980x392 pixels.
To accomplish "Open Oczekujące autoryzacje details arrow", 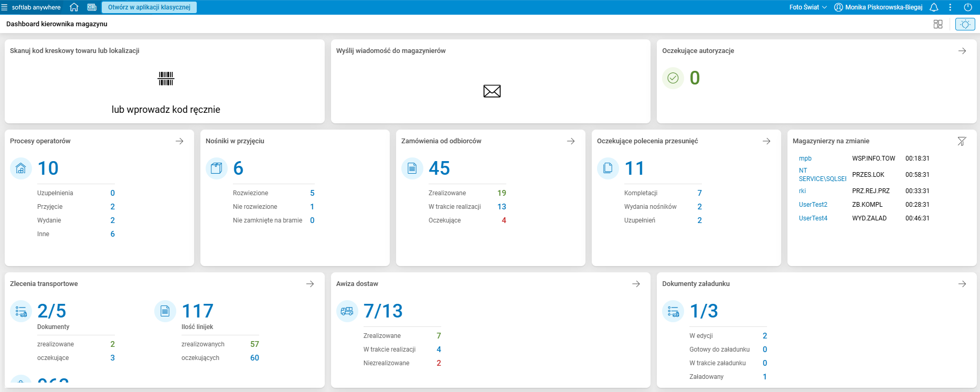I will [962, 51].
